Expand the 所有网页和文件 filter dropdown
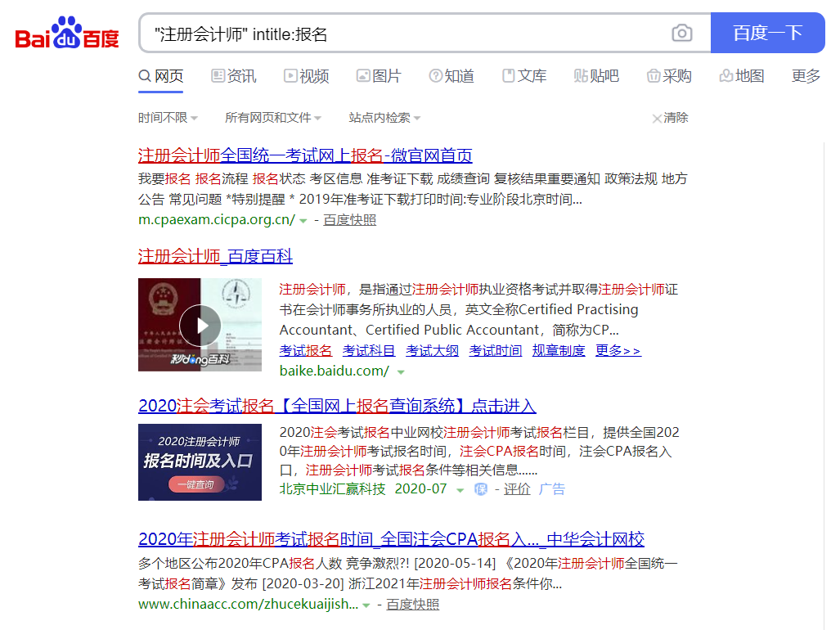 pyautogui.click(x=272, y=117)
